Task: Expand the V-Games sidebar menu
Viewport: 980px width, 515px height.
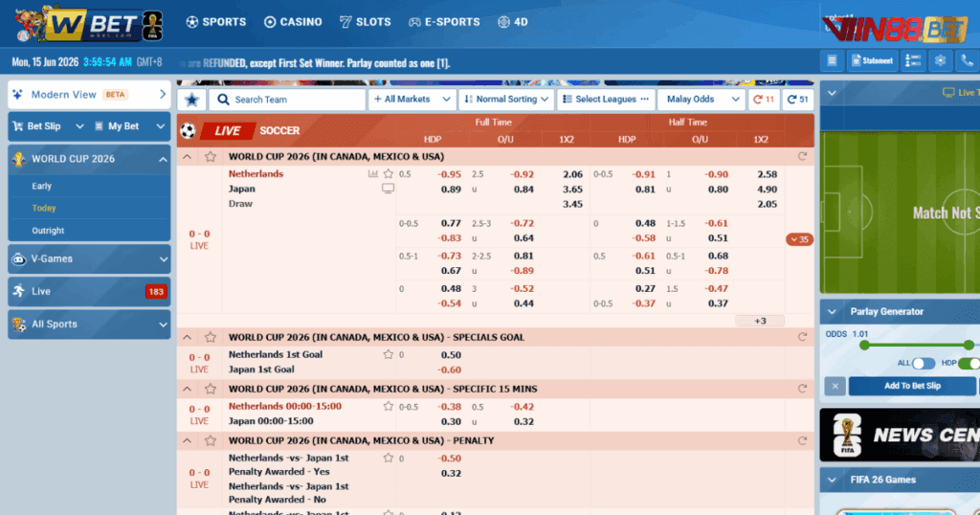Action: [x=89, y=258]
